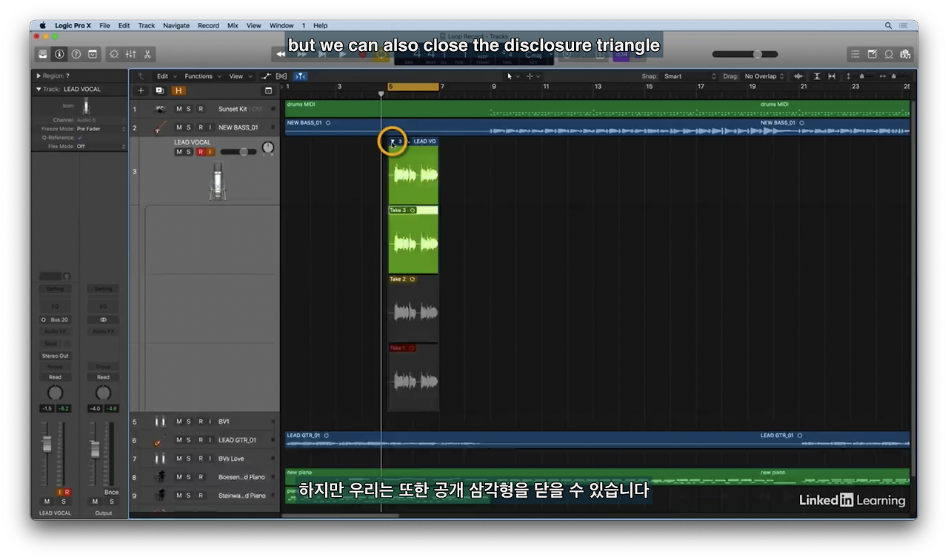Click the Sunset Kit drum icon
The height and width of the screenshot is (560, 948).
[159, 109]
